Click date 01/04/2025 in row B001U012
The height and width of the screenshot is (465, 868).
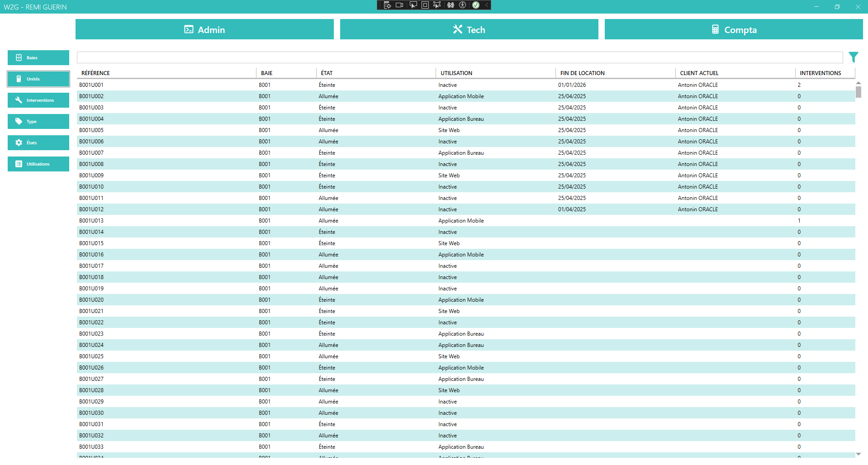[x=572, y=209]
